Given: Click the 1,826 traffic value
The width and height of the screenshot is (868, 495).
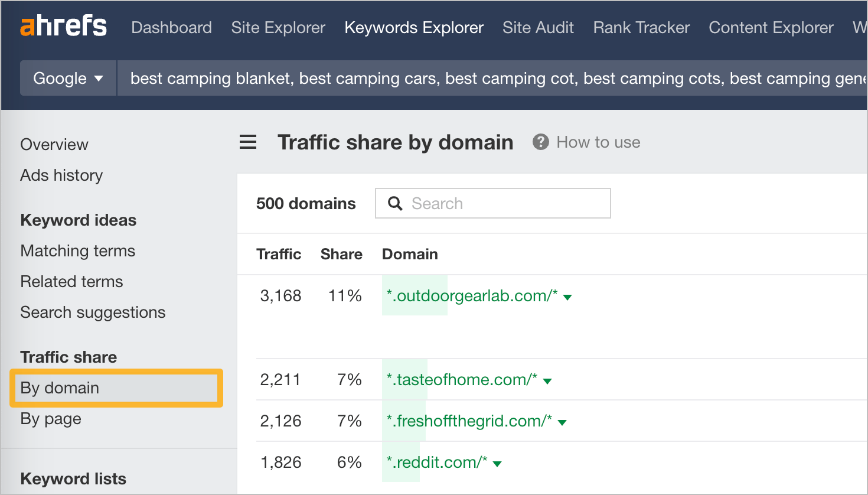Looking at the screenshot, I should point(280,462).
